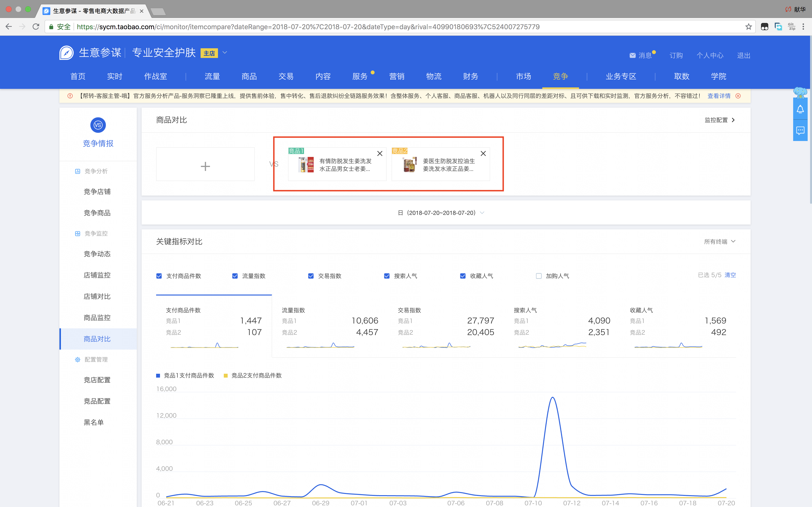Remove competitor product 竞品1 with X
The height and width of the screenshot is (507, 812).
(x=380, y=154)
